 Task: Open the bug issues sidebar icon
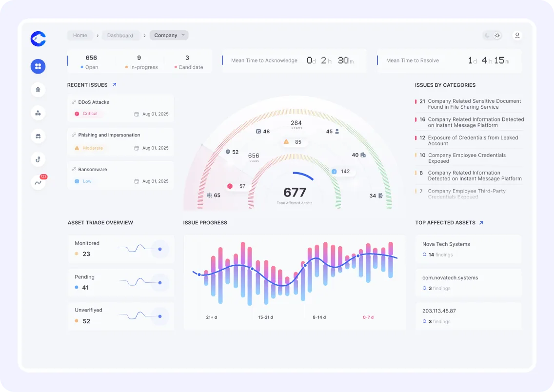pos(38,89)
